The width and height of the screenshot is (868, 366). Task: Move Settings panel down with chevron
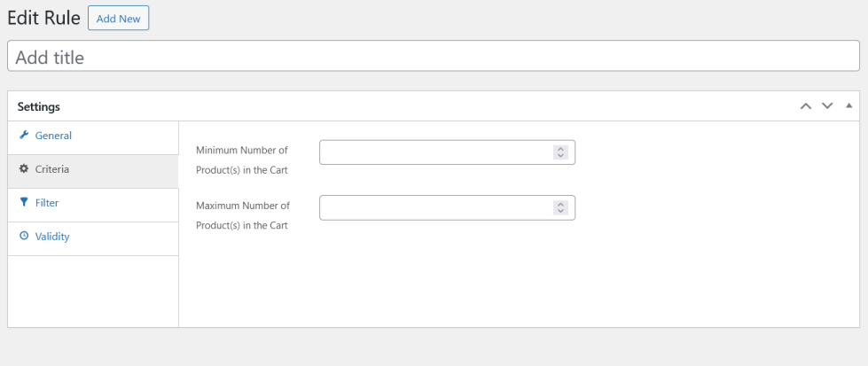(827, 106)
